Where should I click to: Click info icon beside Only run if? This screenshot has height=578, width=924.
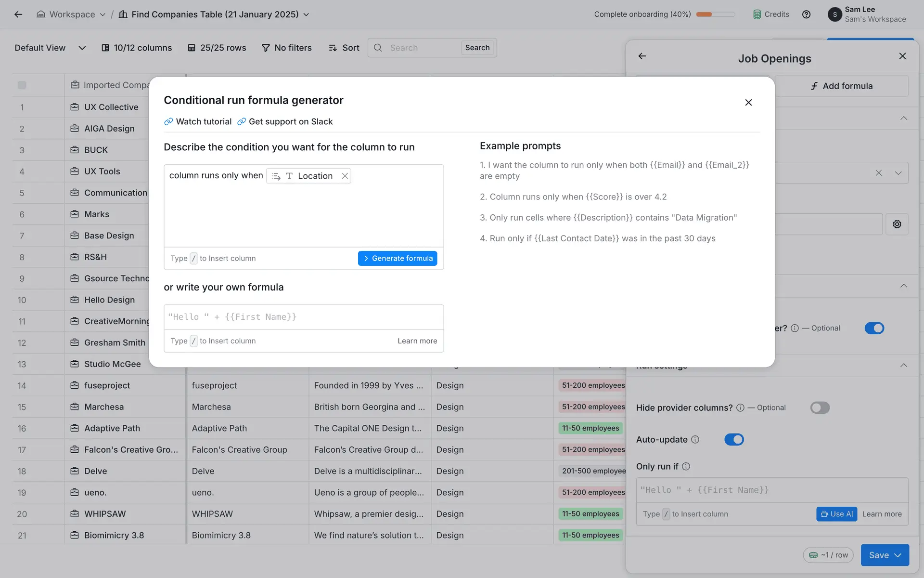pyautogui.click(x=686, y=466)
